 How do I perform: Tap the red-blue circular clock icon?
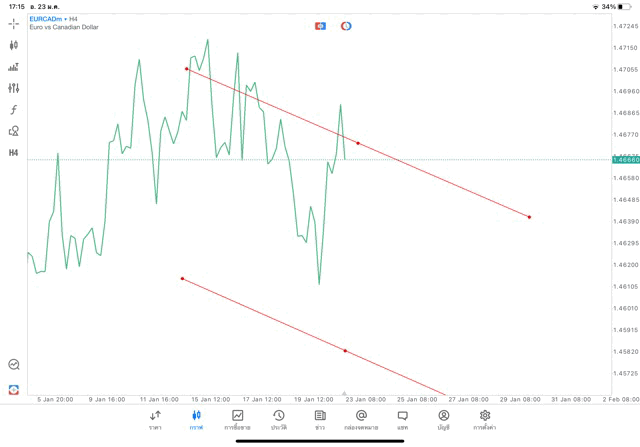(x=346, y=26)
